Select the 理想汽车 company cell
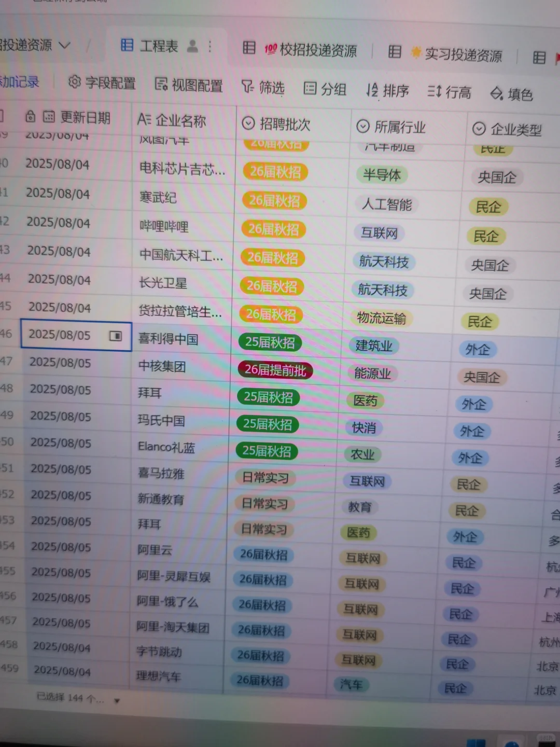The width and height of the screenshot is (560, 747). pyautogui.click(x=175, y=675)
